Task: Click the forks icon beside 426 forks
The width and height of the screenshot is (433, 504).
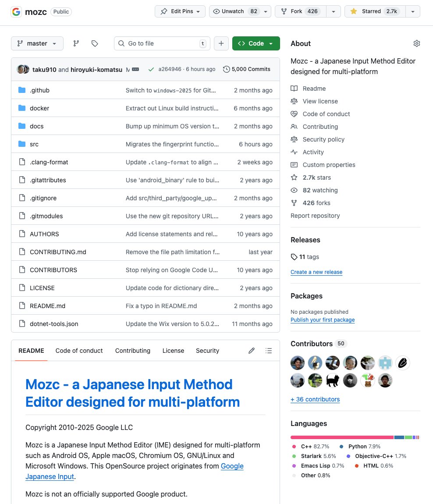Action: click(294, 203)
